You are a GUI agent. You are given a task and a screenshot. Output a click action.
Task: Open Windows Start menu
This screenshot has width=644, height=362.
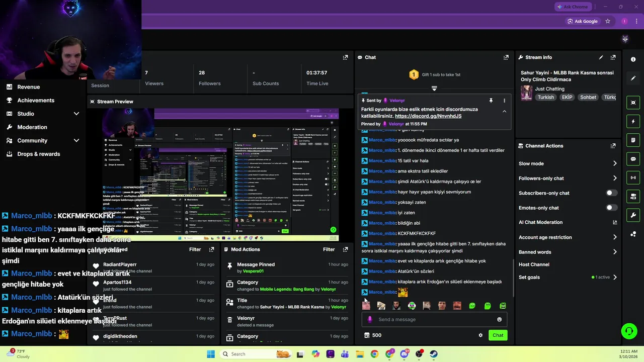[210, 354]
